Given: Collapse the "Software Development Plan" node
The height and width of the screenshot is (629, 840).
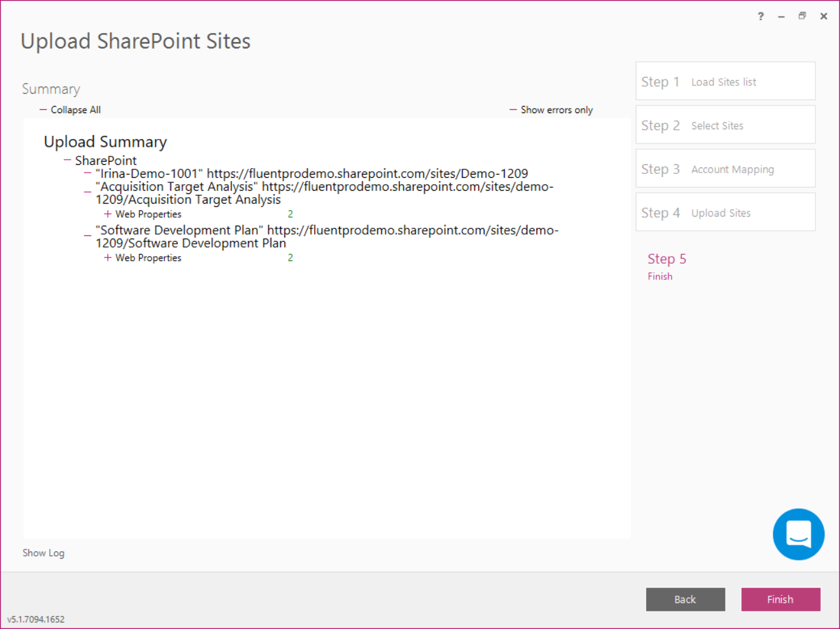Looking at the screenshot, I should [x=87, y=236].
